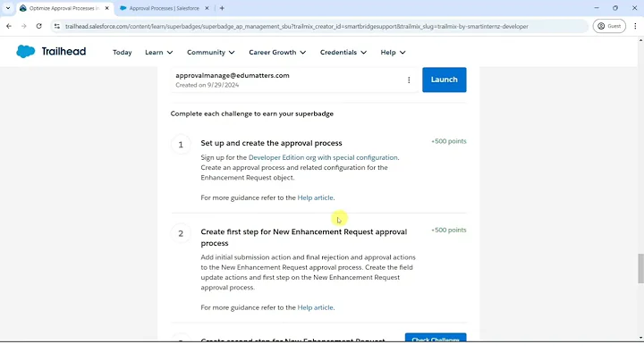Click '+500 points' for challenge 1
Screen dimensions: 644x361
point(448,141)
